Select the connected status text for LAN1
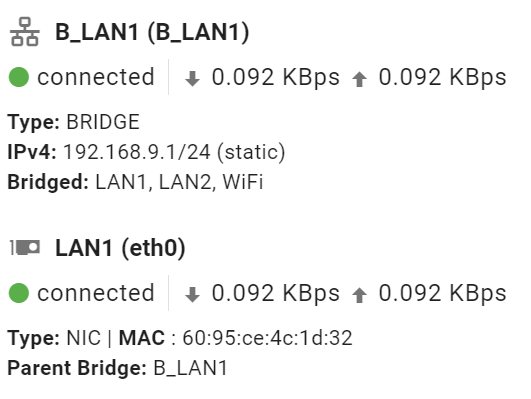Viewport: 531px width, 399px height. (x=96, y=293)
